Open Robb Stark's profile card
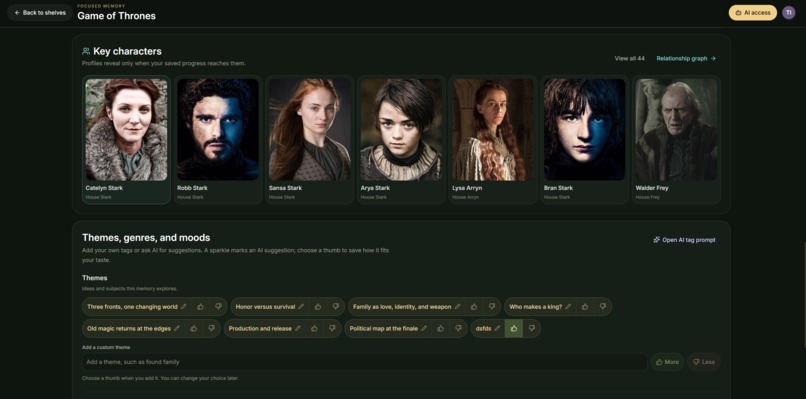 218,140
